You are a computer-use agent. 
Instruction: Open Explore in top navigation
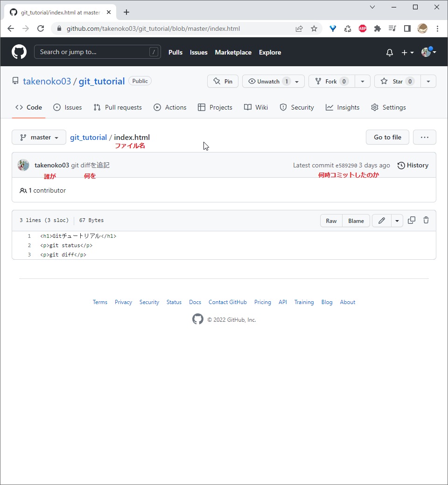click(270, 53)
